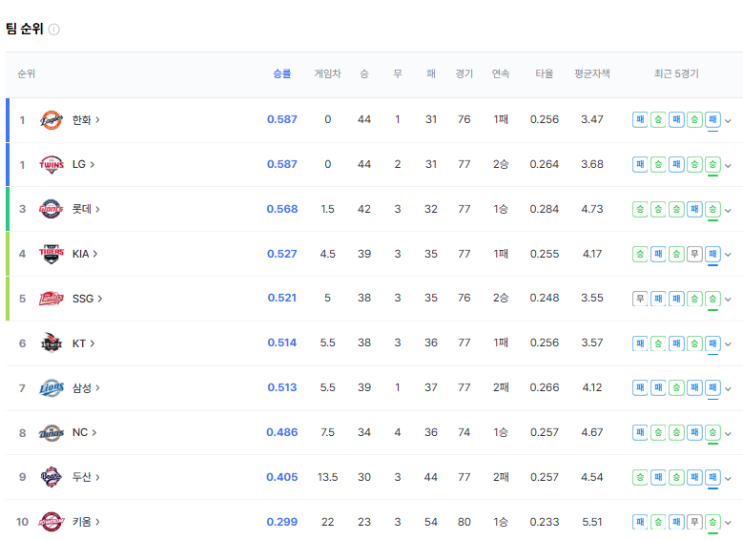
Task: Open the 키움 team page link
Action: 86,522
